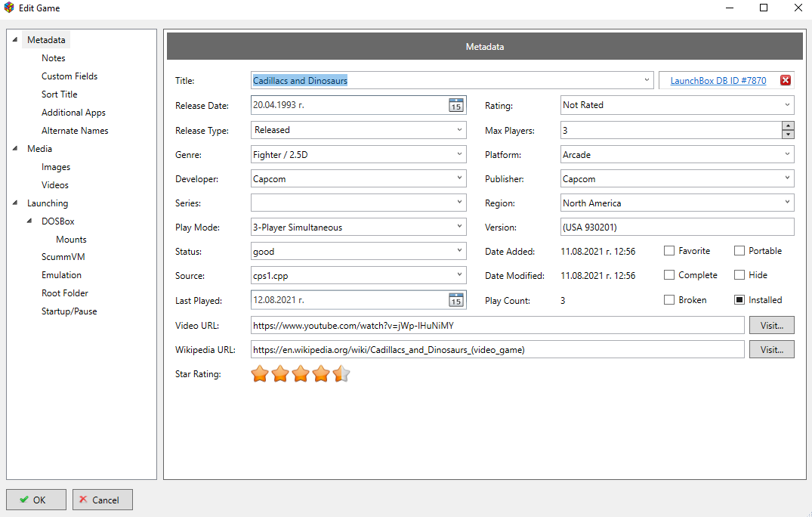Click the Version text field
Viewport: 812px width, 517px height.
[x=678, y=227]
